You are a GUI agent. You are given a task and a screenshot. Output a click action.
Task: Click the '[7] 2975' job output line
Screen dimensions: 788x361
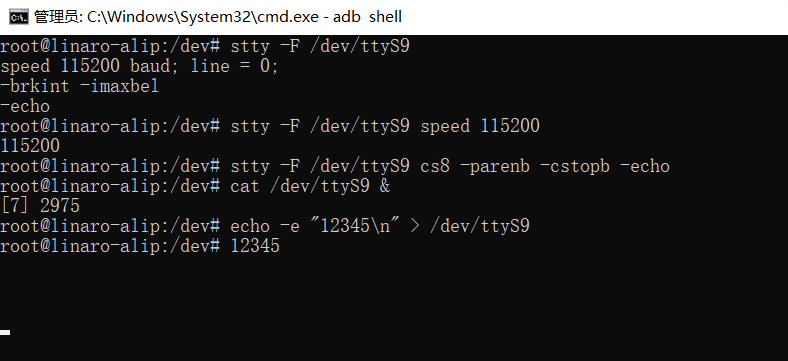40,206
